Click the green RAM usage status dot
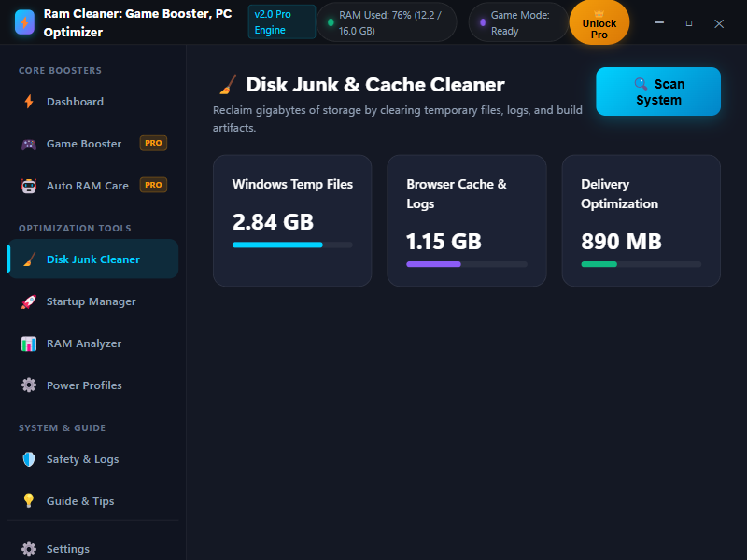 click(x=331, y=22)
